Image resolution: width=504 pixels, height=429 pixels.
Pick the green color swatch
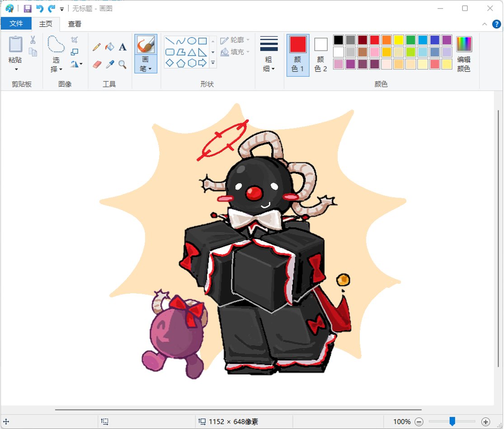tap(410, 40)
